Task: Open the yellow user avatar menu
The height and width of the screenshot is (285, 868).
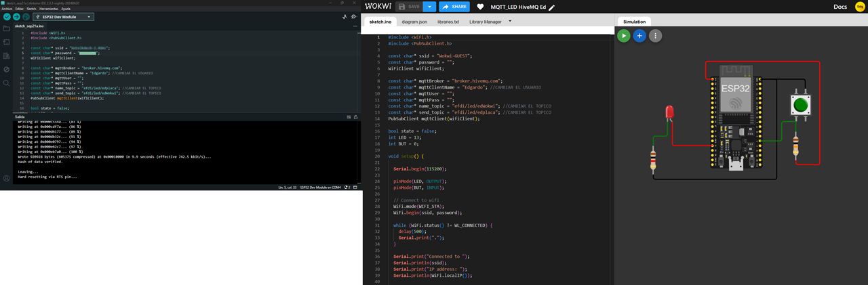Action: tap(860, 7)
